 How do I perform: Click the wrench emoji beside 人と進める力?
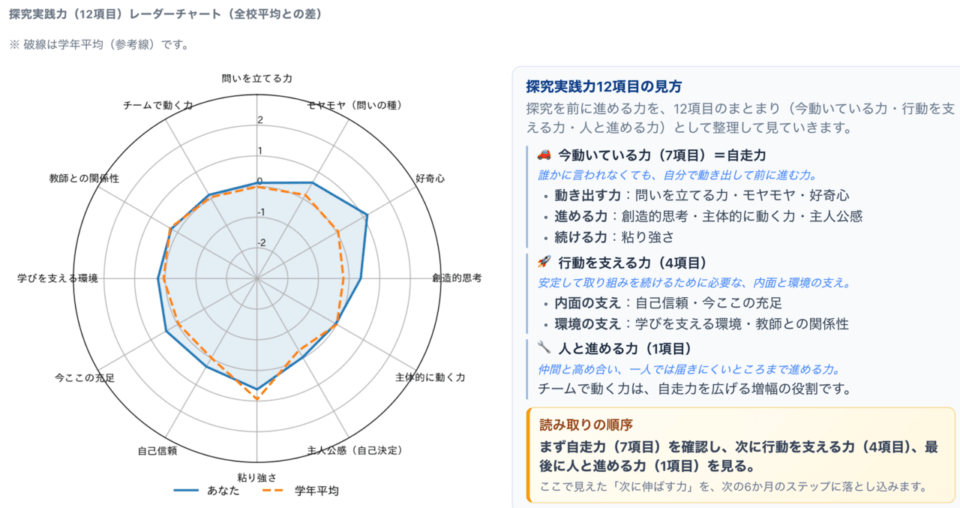click(544, 349)
